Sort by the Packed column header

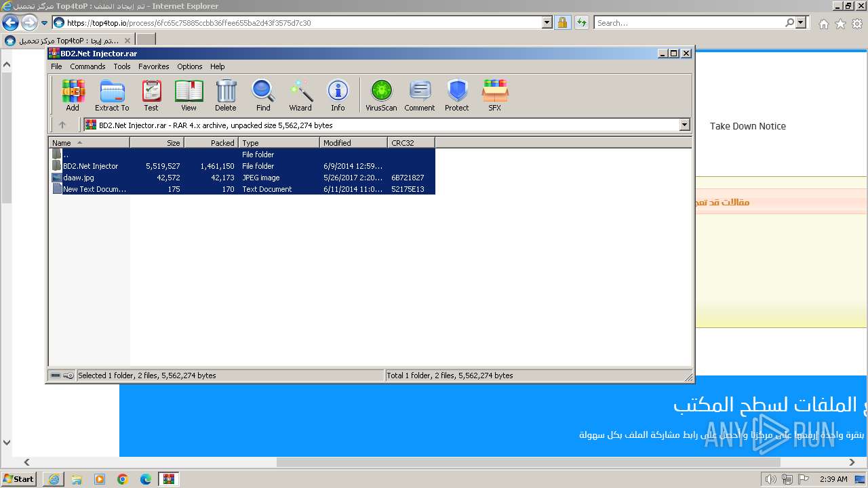tap(212, 143)
